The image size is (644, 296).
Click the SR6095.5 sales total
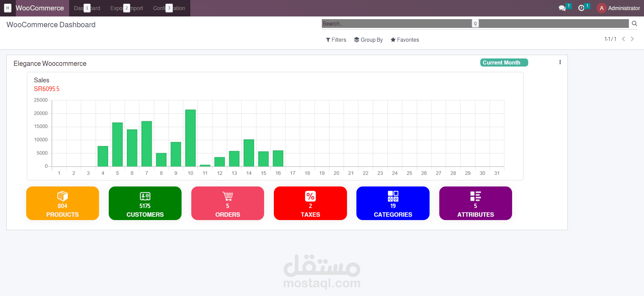47,89
